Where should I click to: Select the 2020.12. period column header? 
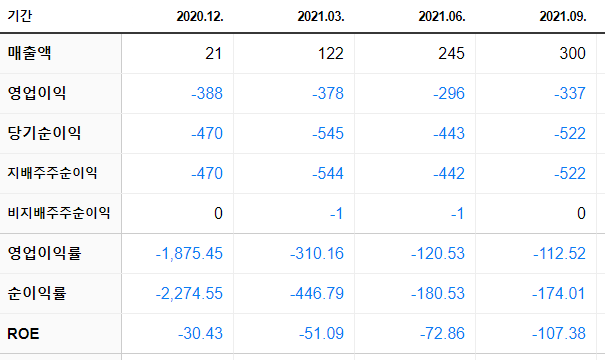[200, 16]
